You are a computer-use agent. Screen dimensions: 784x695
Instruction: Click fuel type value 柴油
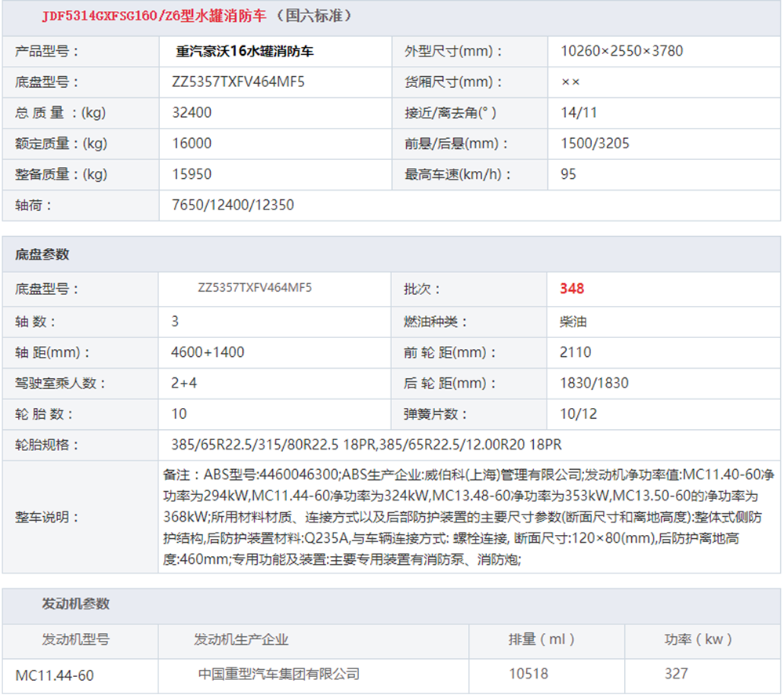click(x=574, y=322)
